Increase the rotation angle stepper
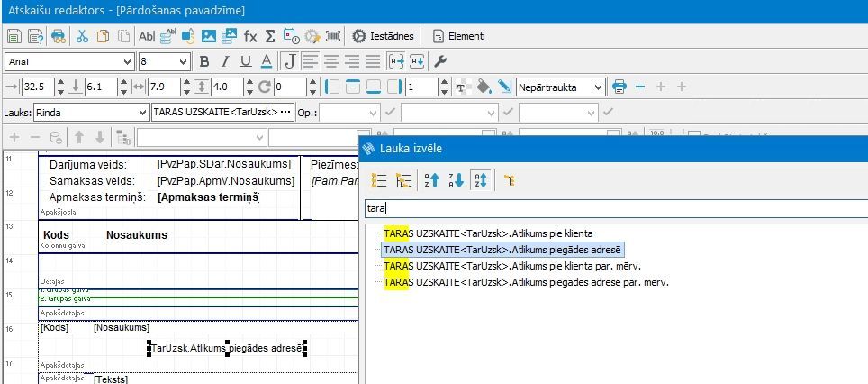The width and height of the screenshot is (868, 384). [313, 83]
